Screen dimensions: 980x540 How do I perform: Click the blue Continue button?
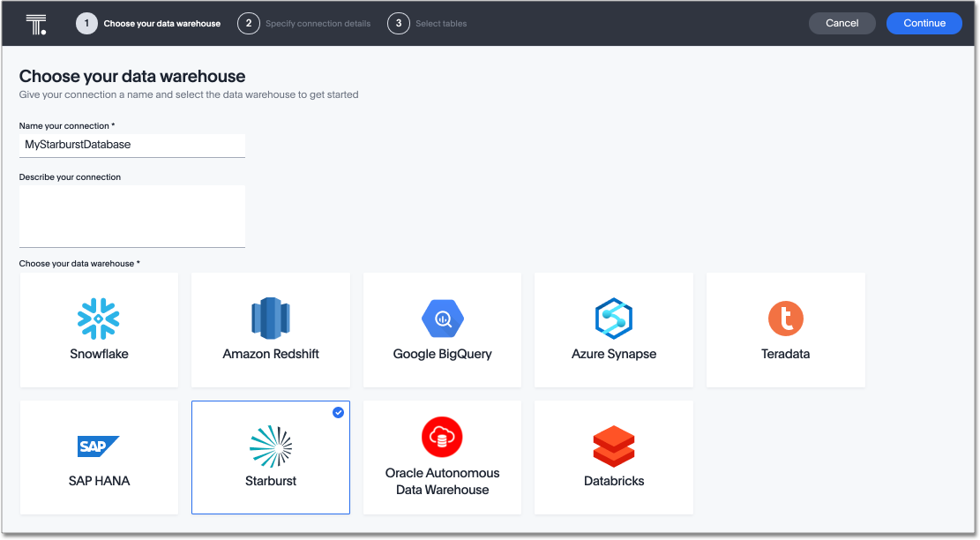pyautogui.click(x=924, y=24)
